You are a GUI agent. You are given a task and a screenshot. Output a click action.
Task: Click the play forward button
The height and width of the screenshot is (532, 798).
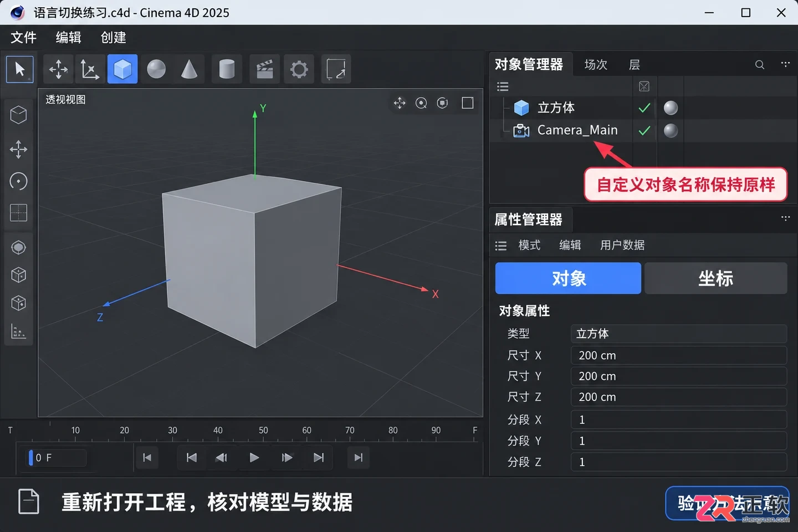[x=254, y=458]
